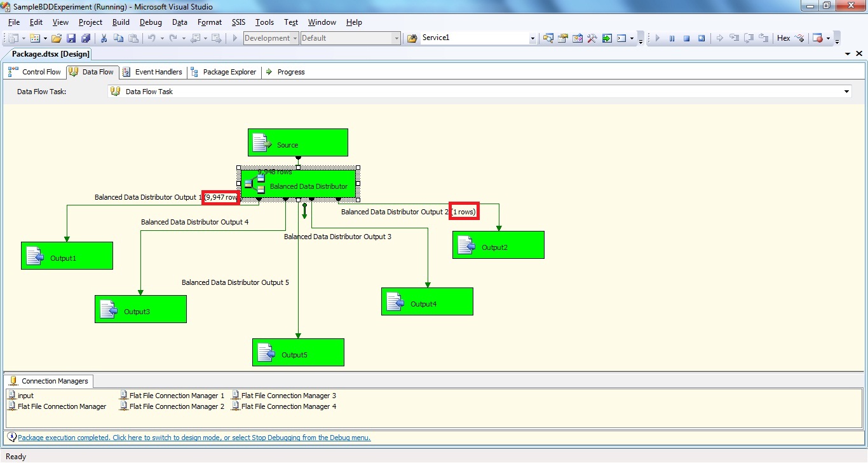Select the Source component icon
Screen dimensions: 868x463
click(261, 143)
